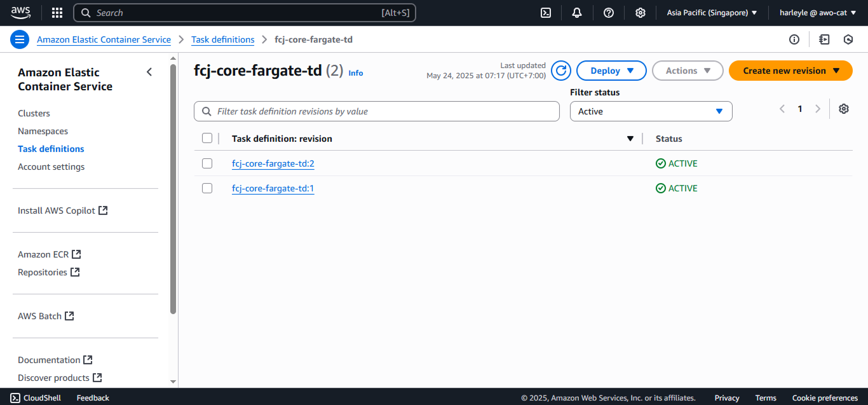Click the external link icon beside Install AWS Copilot
The height and width of the screenshot is (405, 868).
[x=103, y=210]
